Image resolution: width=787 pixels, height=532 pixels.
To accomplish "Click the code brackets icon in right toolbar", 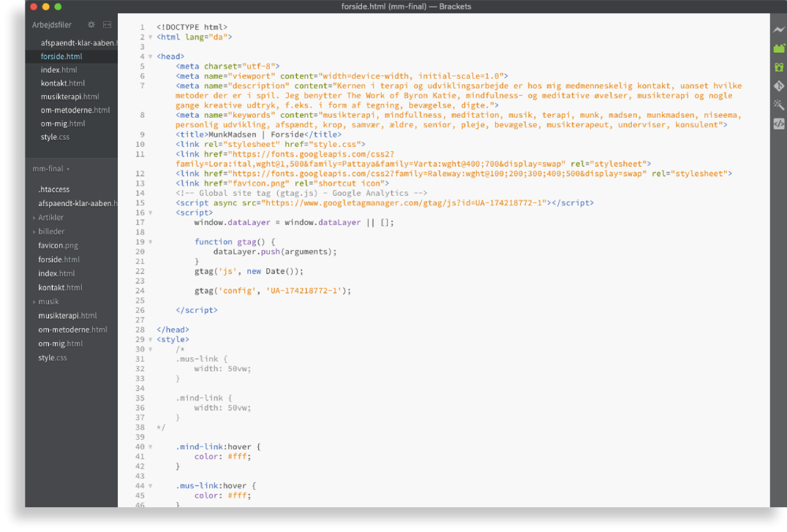I will [778, 123].
